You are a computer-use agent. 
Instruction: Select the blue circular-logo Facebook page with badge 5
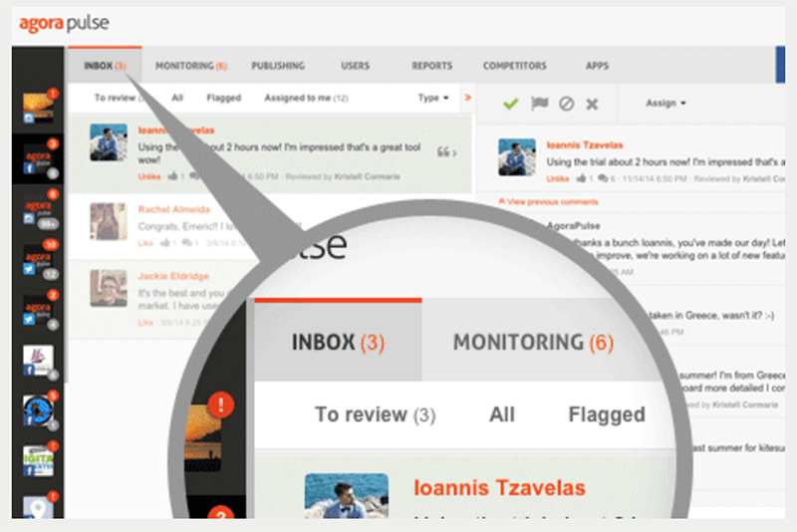tap(39, 410)
